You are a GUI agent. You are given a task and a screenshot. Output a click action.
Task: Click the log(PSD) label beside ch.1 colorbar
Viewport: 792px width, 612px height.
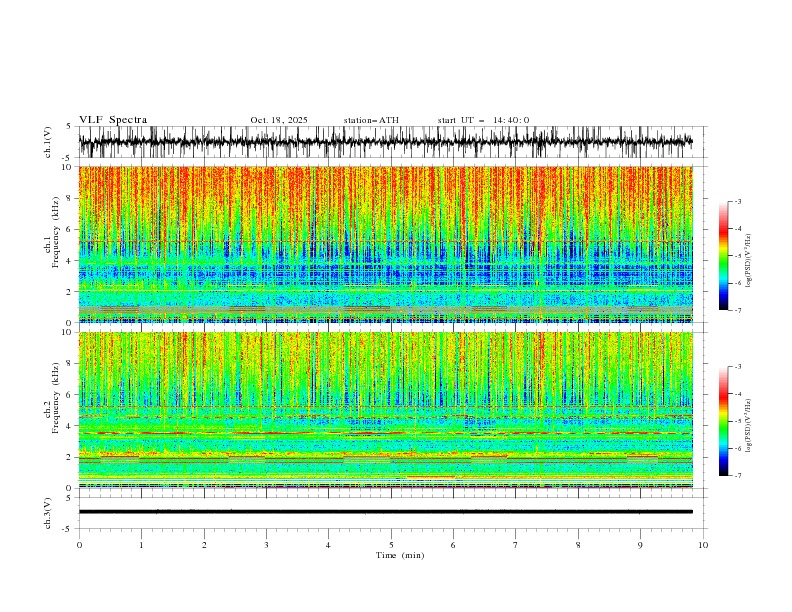click(748, 260)
